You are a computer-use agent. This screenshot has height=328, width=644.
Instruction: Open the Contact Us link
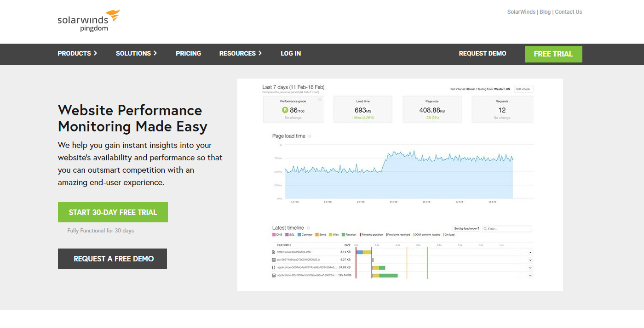(568, 12)
